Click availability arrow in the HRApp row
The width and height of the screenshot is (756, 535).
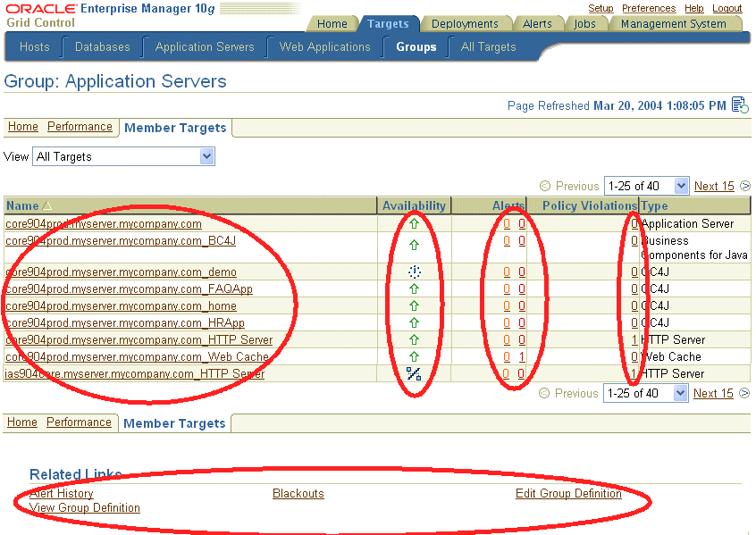pos(414,322)
